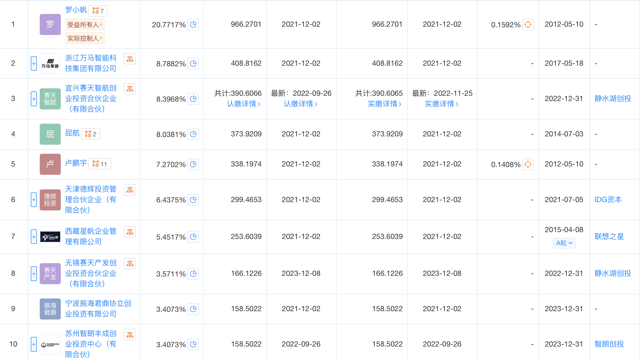The image size is (644, 362).
Task: Click pie chart icon beside 20.7717%
Action: pos(193,24)
